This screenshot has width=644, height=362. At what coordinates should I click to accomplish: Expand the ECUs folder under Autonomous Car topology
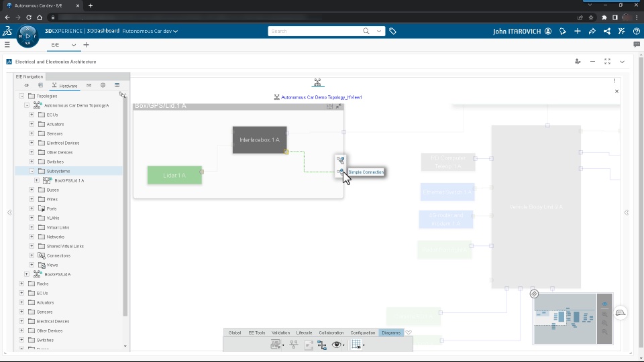coord(32,115)
